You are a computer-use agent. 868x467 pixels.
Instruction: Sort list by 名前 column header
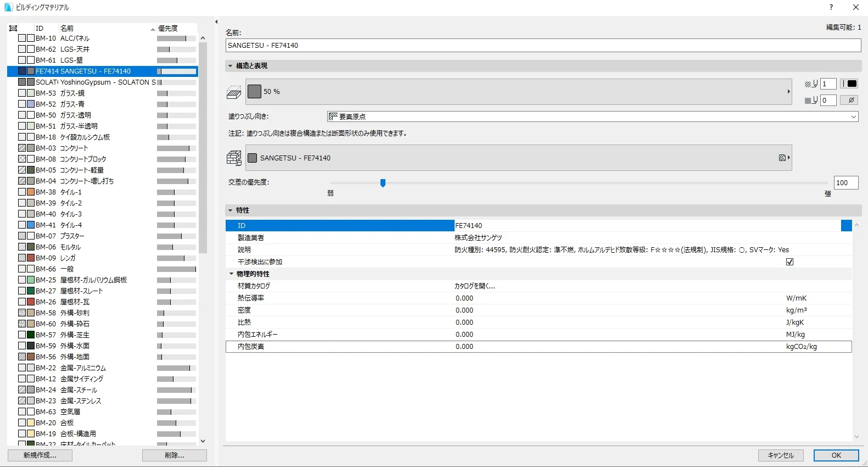(x=107, y=28)
